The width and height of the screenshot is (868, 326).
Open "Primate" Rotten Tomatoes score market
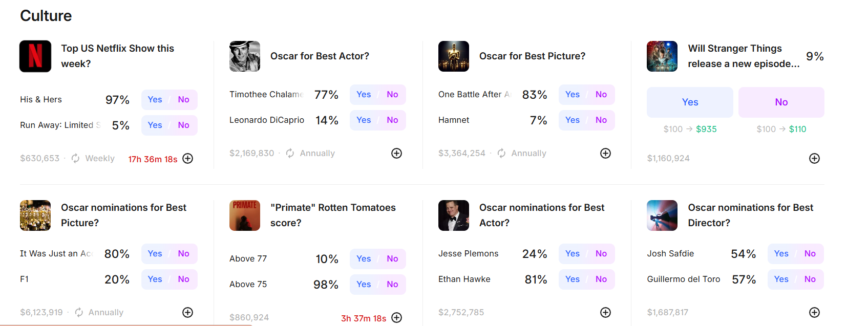coord(333,215)
